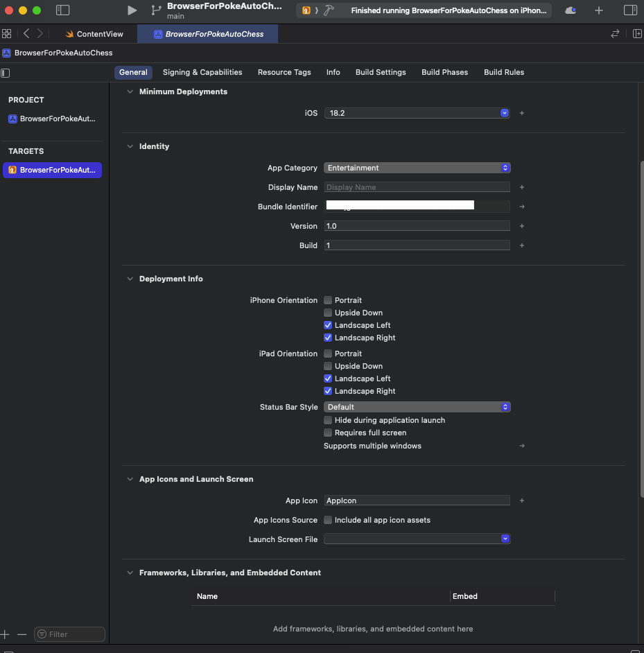Uncheck iPhone Landscape Right
Viewport: 644px width, 653px height.
[x=328, y=338]
